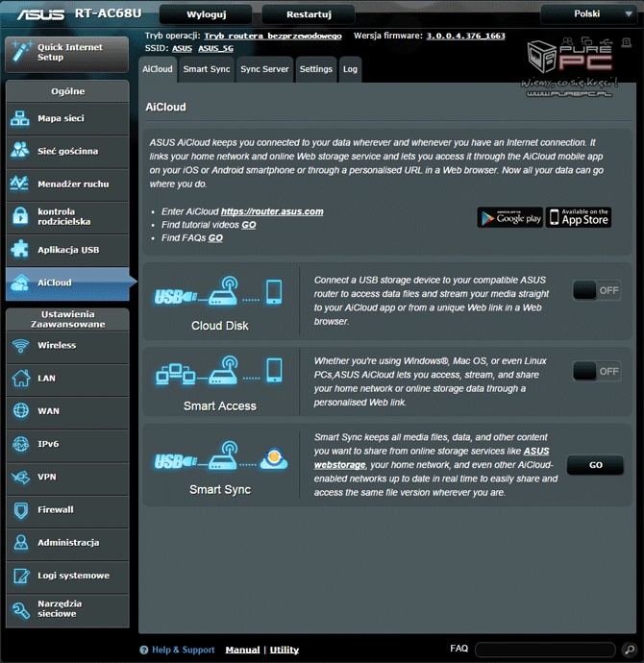The width and height of the screenshot is (644, 663).
Task: Click the Logi systemowe notepad icon
Action: pyautogui.click(x=21, y=576)
